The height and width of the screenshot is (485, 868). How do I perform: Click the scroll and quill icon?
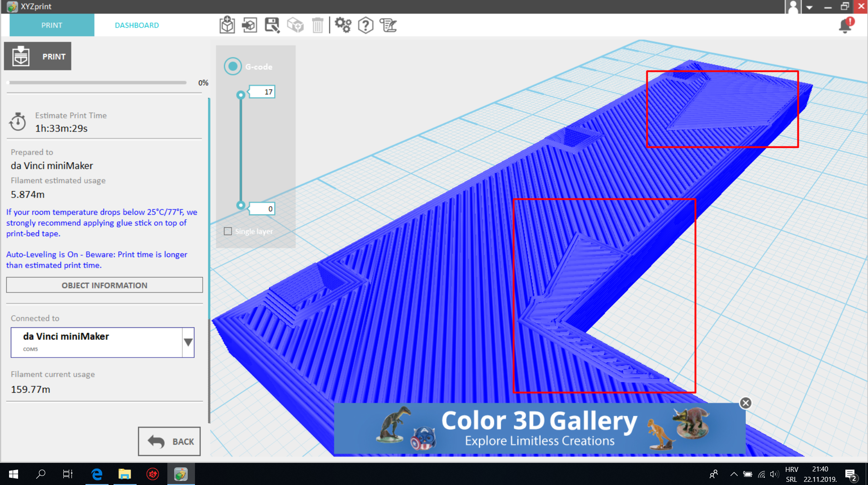pos(388,25)
